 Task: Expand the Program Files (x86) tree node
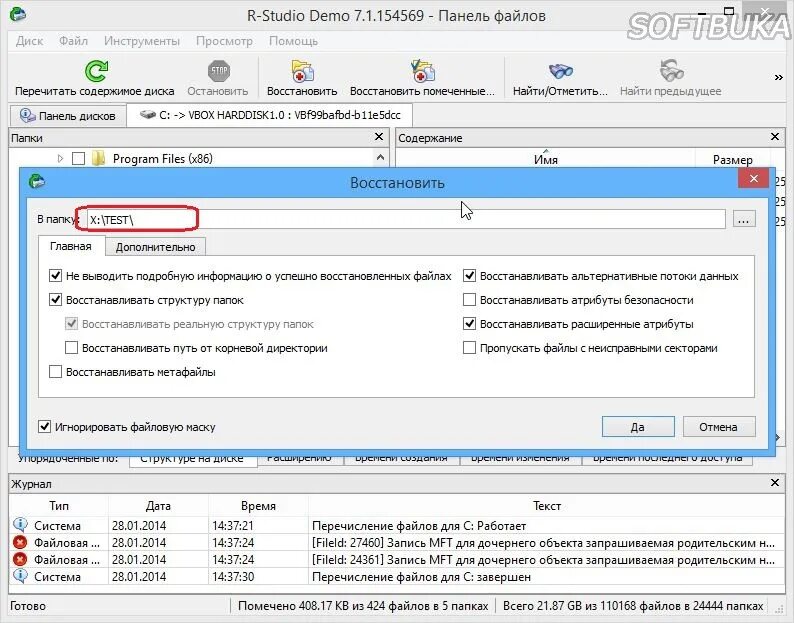(60, 159)
